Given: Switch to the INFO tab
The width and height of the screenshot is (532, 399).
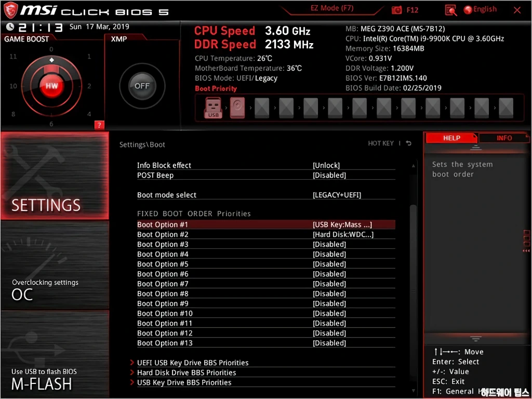Looking at the screenshot, I should [504, 138].
